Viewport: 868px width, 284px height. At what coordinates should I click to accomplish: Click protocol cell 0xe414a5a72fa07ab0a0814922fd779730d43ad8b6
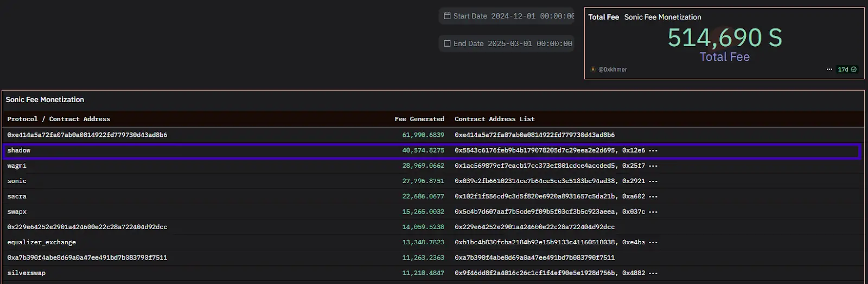[87, 135]
